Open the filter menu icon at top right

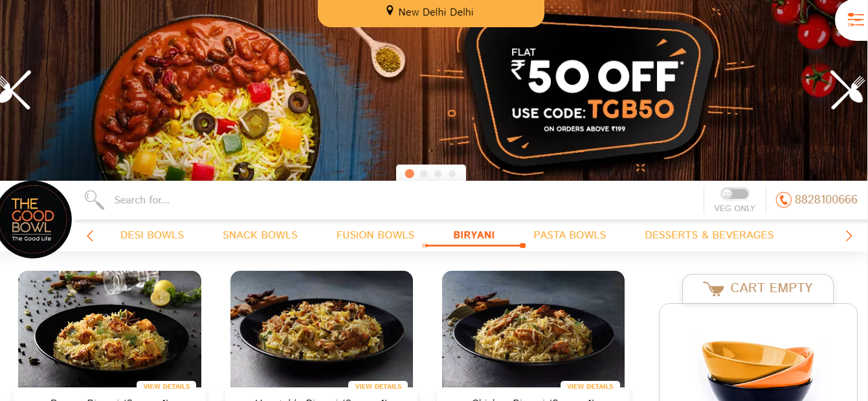point(855,20)
